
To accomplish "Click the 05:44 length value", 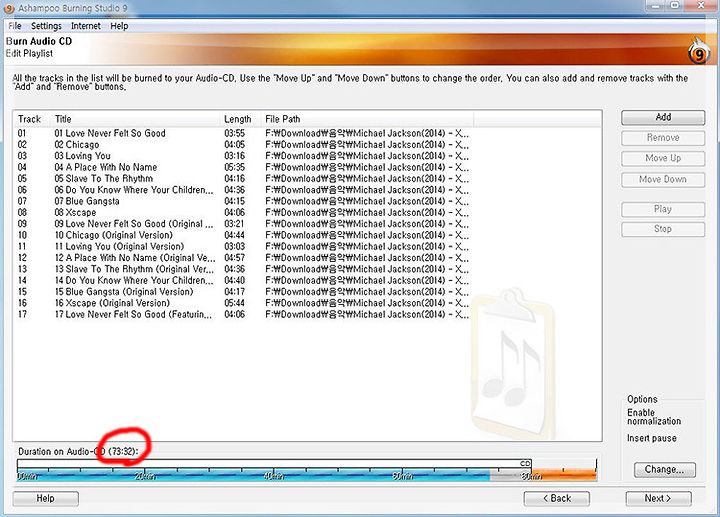I will coord(235,303).
